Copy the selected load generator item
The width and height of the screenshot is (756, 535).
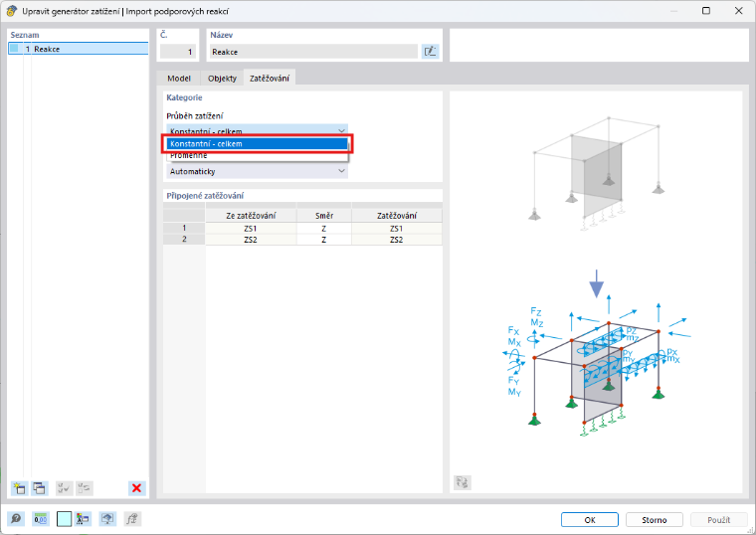click(x=39, y=488)
